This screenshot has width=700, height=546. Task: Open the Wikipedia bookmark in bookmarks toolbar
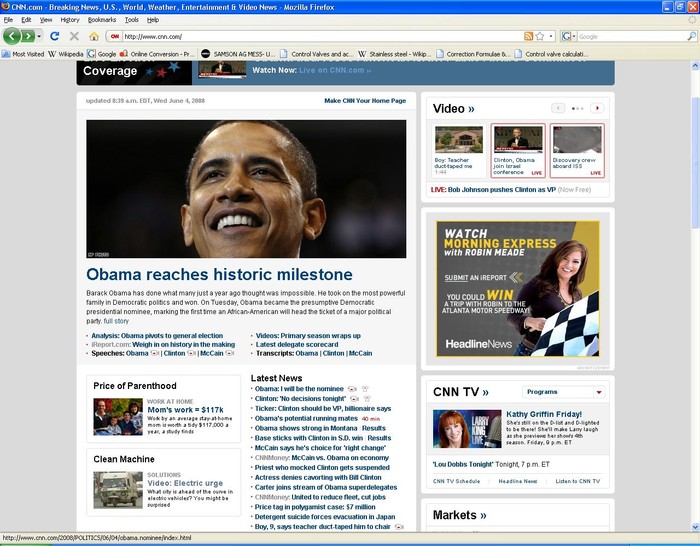pyautogui.click(x=66, y=54)
